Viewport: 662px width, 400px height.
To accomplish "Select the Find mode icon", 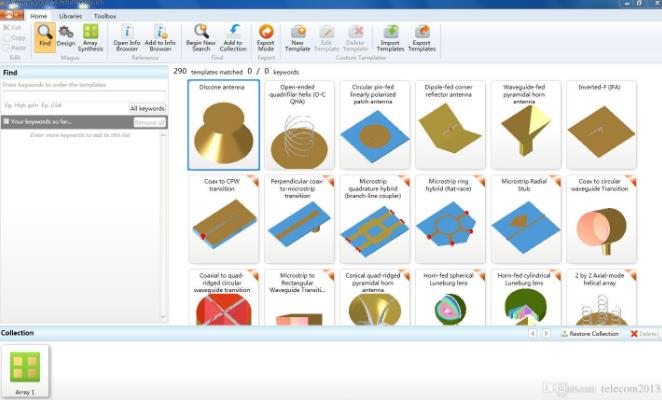I will point(45,36).
